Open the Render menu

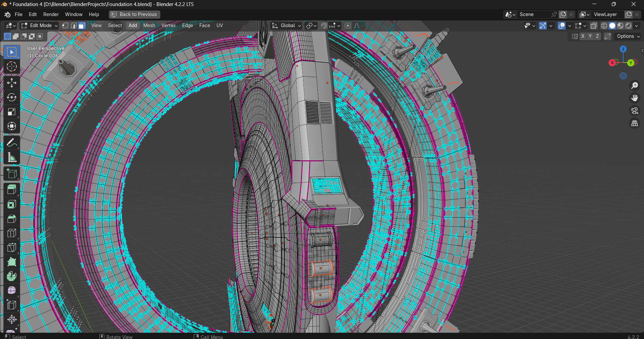[51, 14]
